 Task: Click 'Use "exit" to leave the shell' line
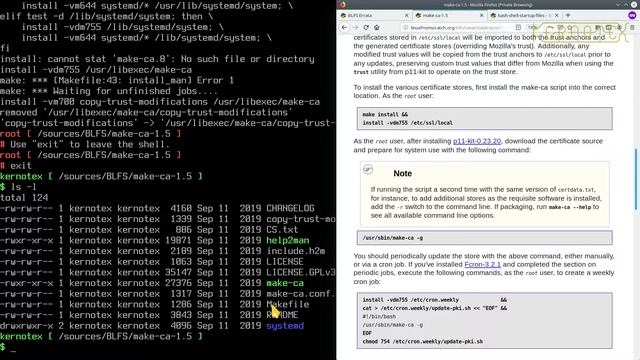85,144
